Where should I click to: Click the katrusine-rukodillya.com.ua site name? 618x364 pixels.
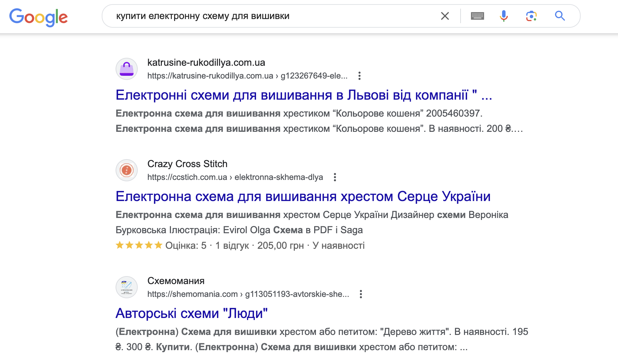tap(206, 63)
